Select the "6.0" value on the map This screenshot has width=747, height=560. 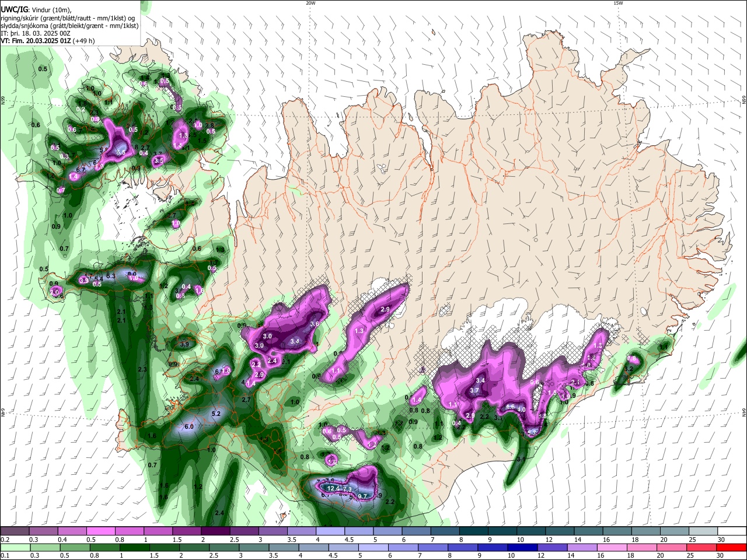[x=189, y=427]
